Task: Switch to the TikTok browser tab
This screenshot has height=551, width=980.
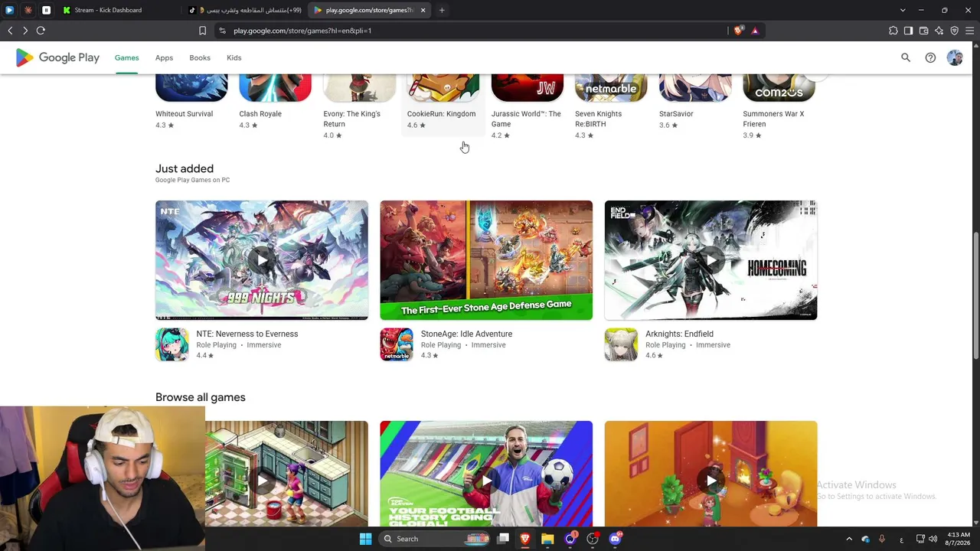Action: pos(245,10)
